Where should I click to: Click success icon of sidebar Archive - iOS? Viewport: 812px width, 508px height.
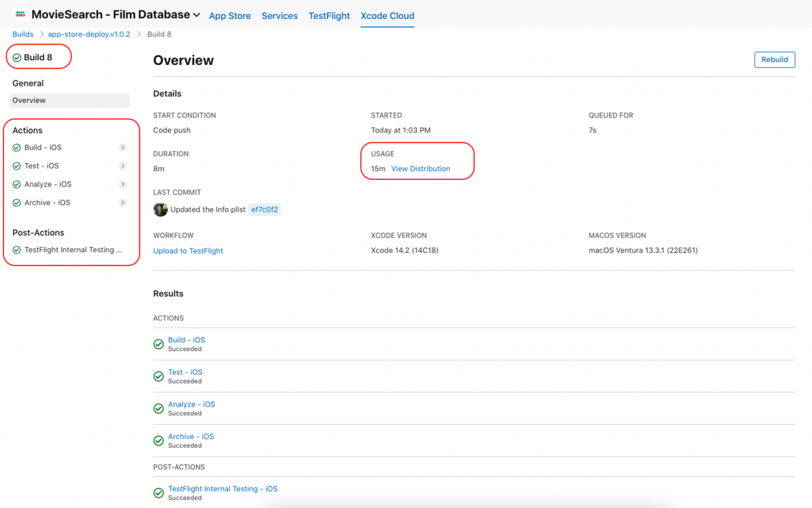click(17, 202)
